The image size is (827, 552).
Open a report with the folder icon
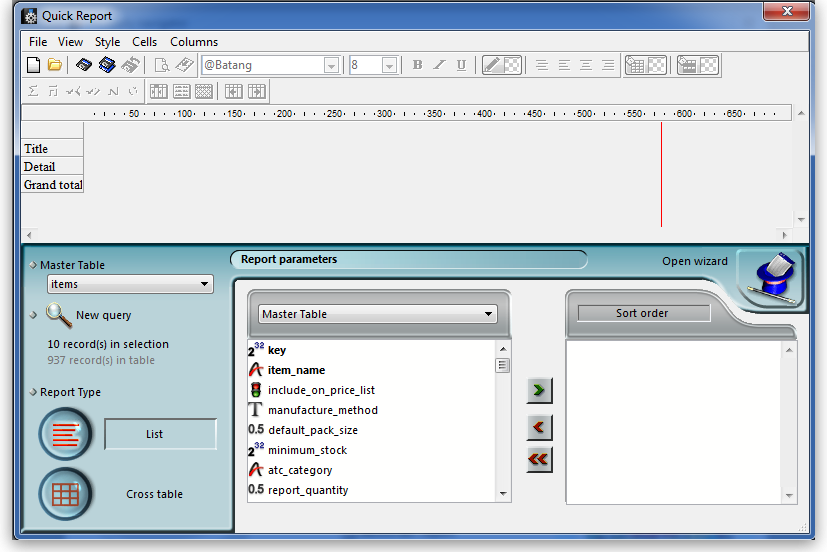[55, 65]
